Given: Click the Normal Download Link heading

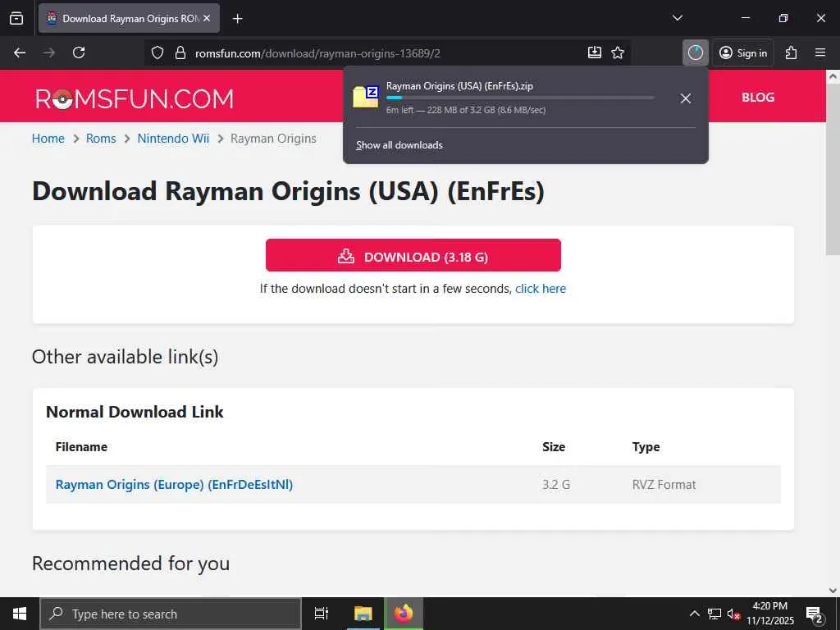Looking at the screenshot, I should [x=135, y=412].
